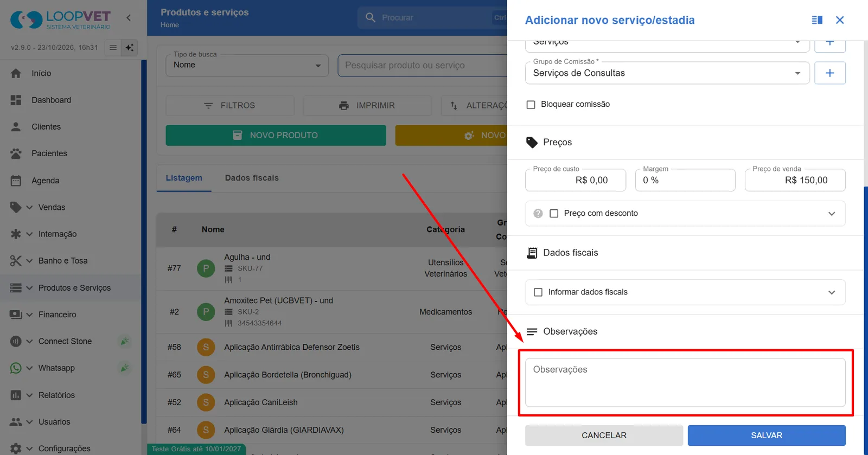Navigate to Pacientes in the sidebar
The width and height of the screenshot is (868, 455).
(x=49, y=153)
